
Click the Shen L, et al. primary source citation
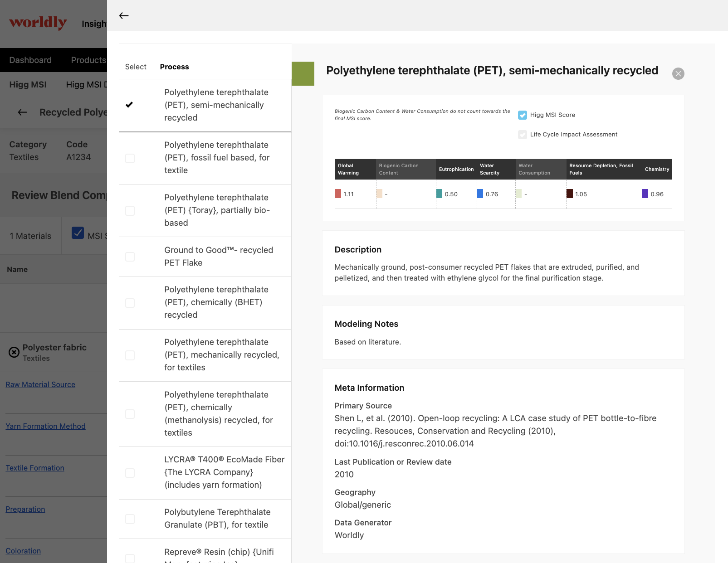495,431
